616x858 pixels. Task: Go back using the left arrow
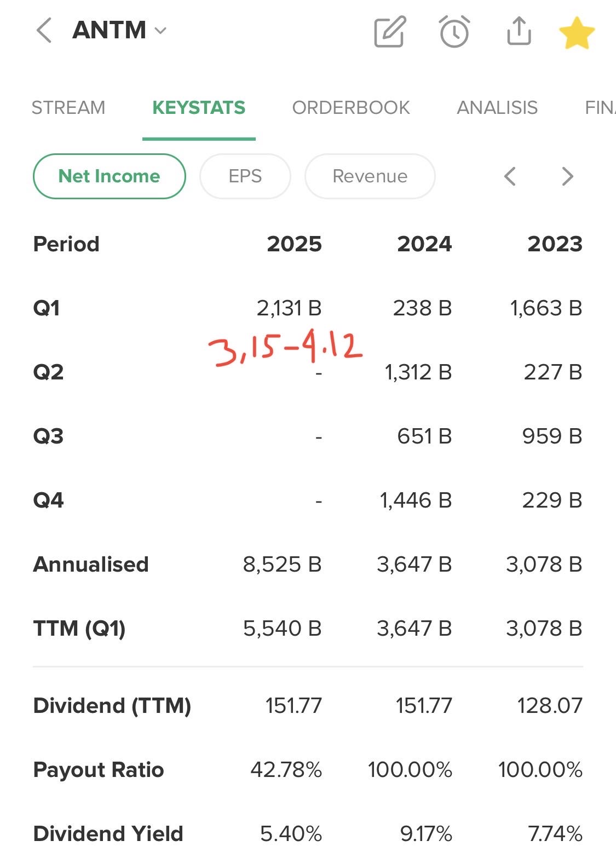point(44,30)
